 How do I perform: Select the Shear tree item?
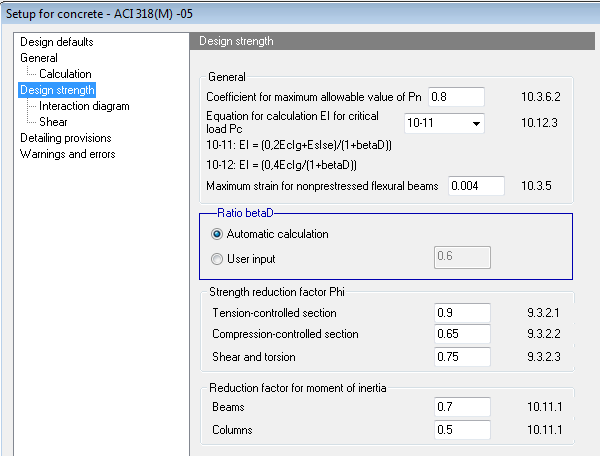(x=54, y=122)
